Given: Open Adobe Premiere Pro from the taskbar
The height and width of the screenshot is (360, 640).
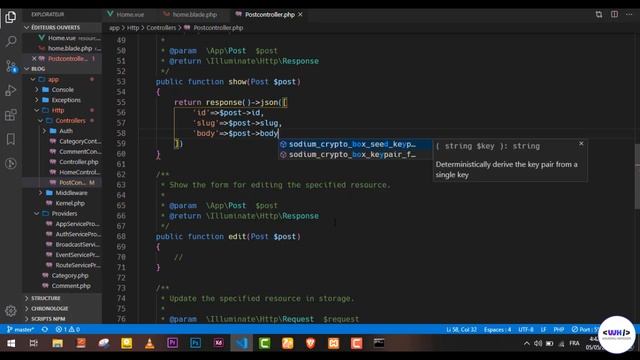Looking at the screenshot, I should coord(172,343).
